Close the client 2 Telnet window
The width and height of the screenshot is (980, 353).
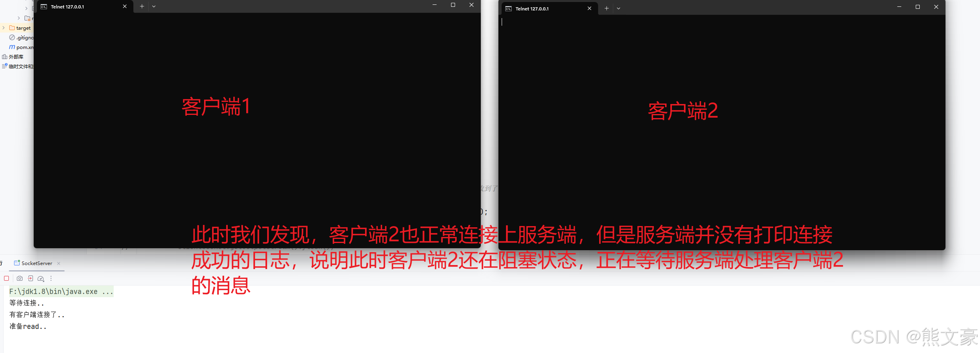(x=936, y=7)
